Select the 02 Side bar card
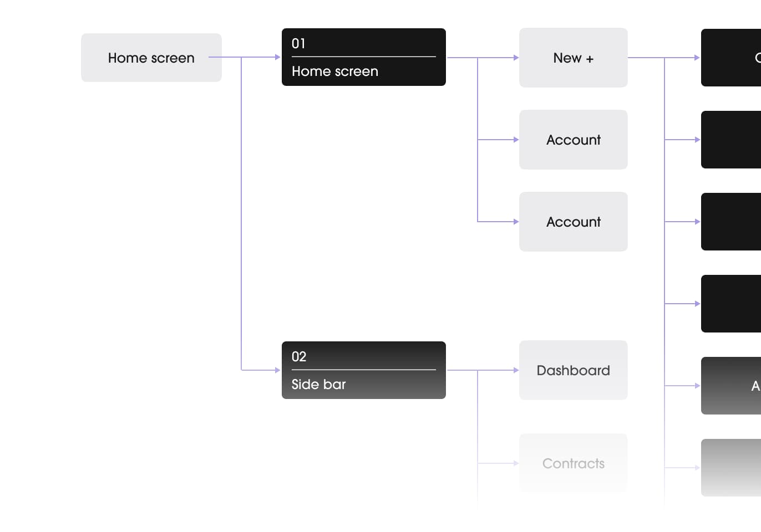Screen dimensions: 761x532 (364, 370)
